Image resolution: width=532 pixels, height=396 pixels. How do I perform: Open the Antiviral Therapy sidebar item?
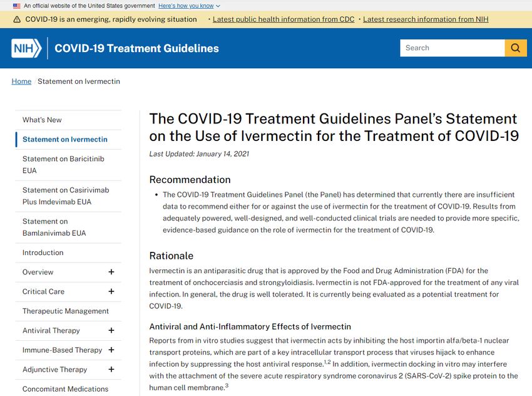coord(51,331)
